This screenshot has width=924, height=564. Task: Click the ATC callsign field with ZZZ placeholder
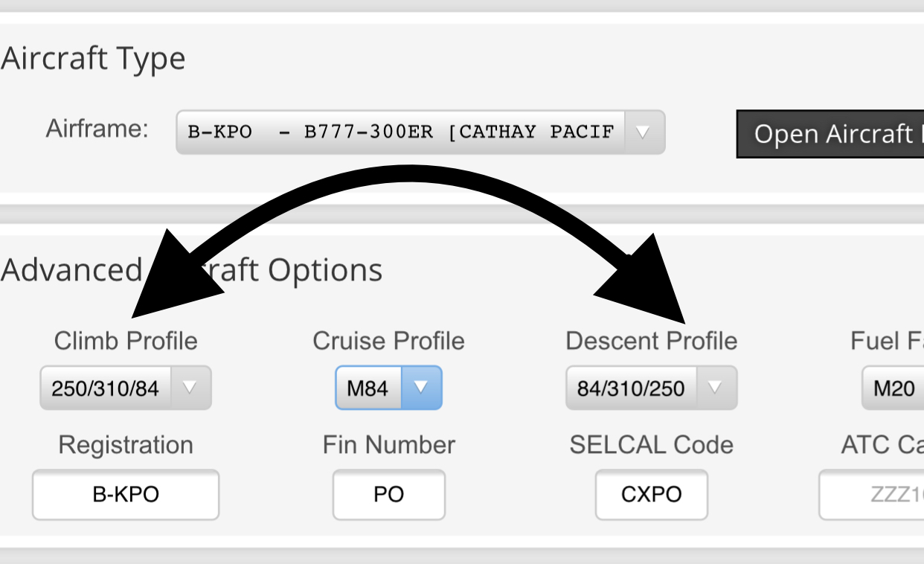click(x=871, y=495)
